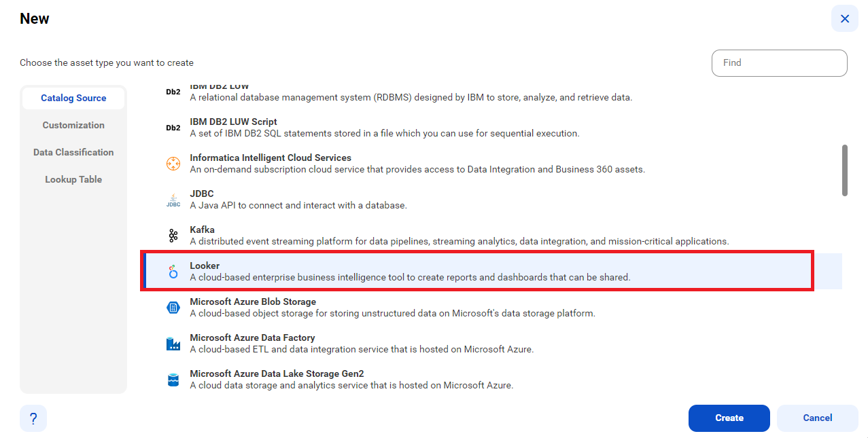Click "An on-demand subscription cloud service" description
Image resolution: width=868 pixels, height=438 pixels.
point(417,169)
